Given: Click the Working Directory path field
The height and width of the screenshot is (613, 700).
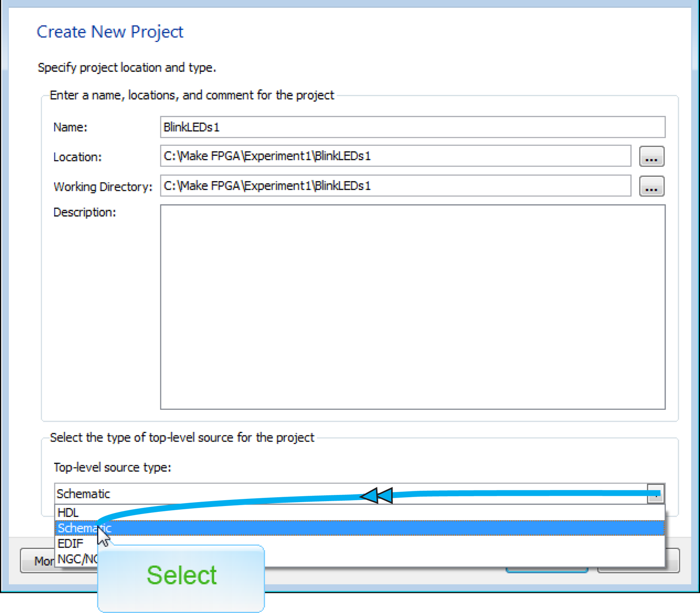Looking at the screenshot, I should pos(395,186).
